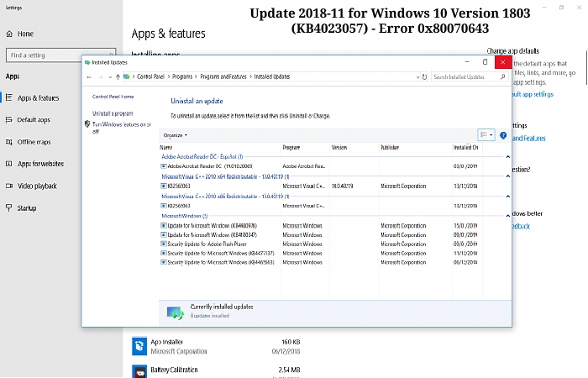Click the blue Help question mark icon

click(503, 135)
